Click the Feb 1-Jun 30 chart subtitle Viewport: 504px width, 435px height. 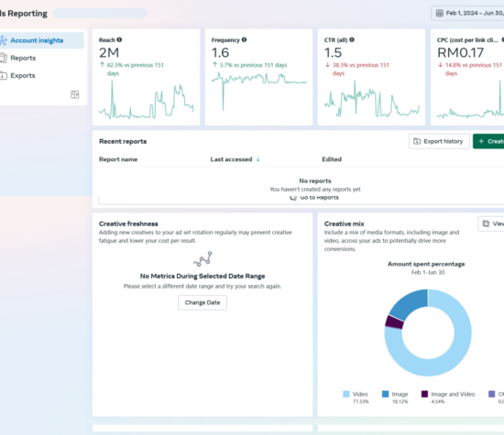428,272
